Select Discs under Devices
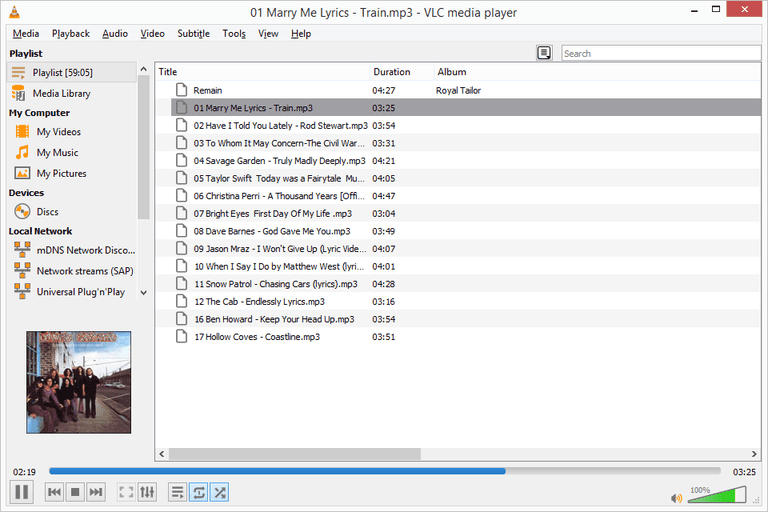Screen dimensions: 768x512 click(72, 212)
